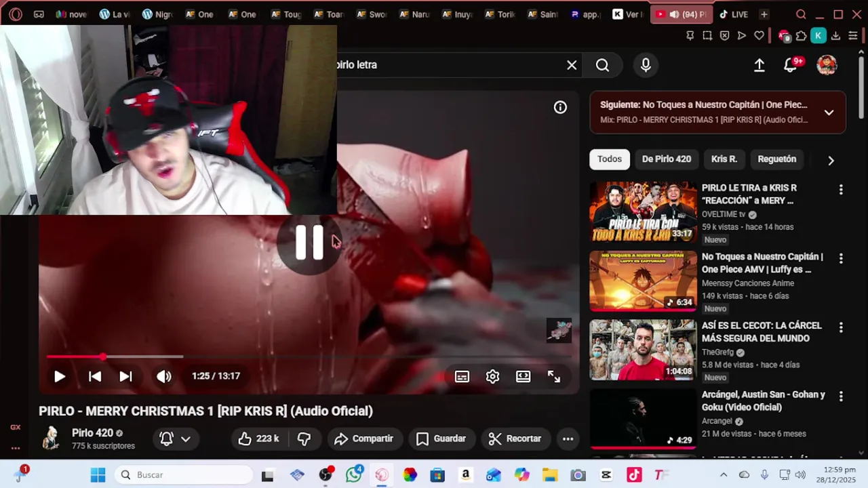868x488 pixels.
Task: Open TikTok app from the taskbar
Action: click(x=634, y=475)
